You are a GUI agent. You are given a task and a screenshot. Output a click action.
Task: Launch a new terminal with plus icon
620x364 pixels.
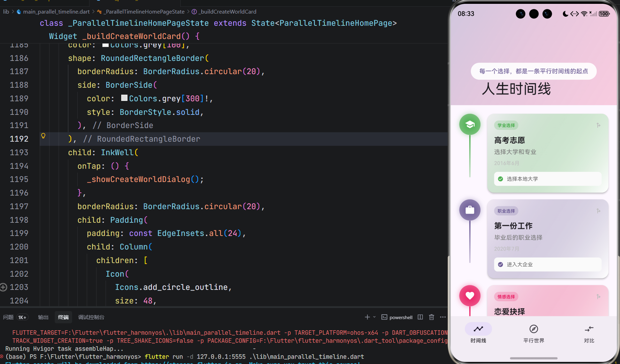tap(367, 317)
